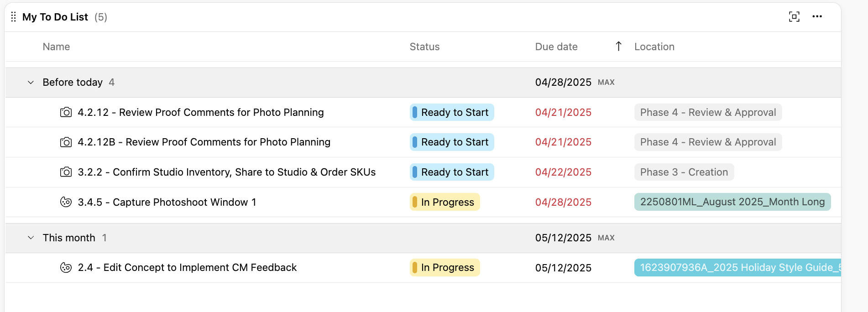Collapse the Before today group
This screenshot has width=868, height=312.
click(x=31, y=83)
